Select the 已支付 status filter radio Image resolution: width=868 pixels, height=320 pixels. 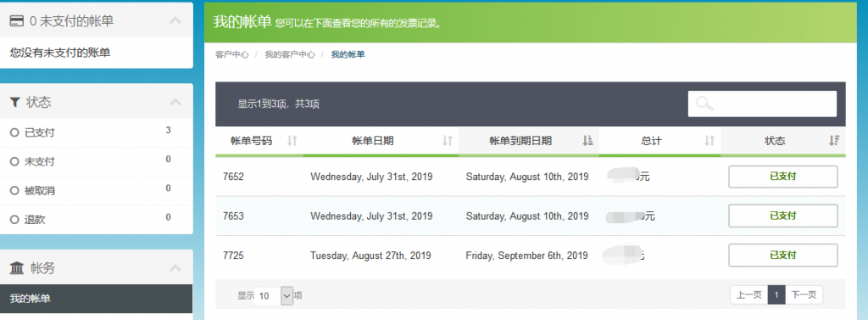(14, 133)
